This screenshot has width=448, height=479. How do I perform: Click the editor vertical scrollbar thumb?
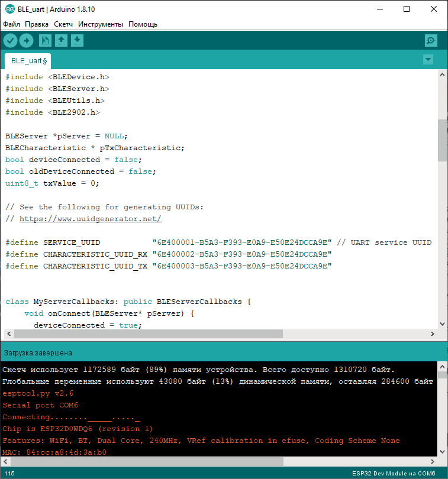point(442,140)
